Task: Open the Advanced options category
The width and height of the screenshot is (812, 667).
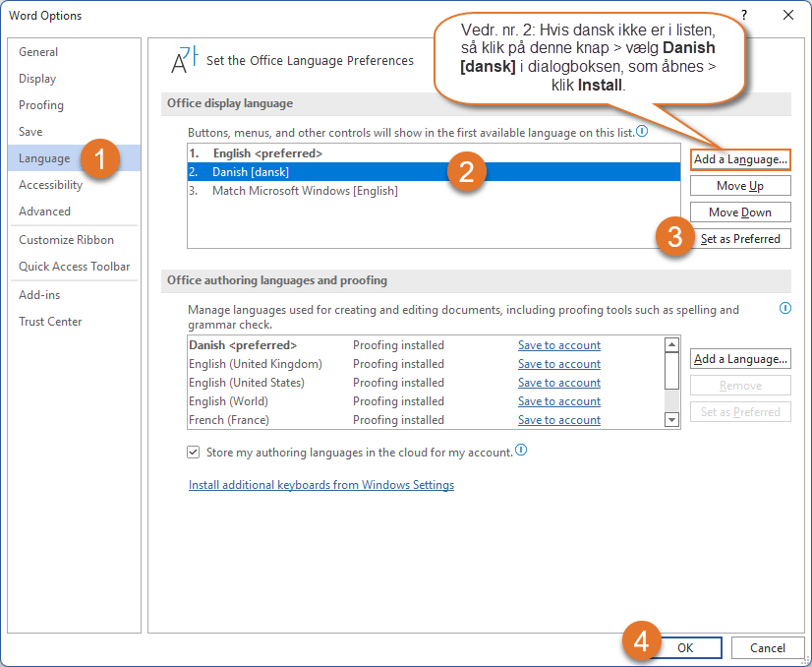Action: tap(74, 212)
